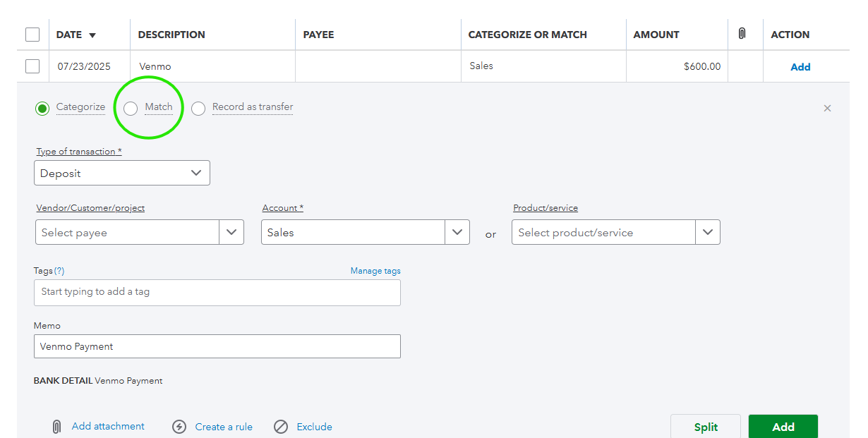Expand the Account Sales dropdown arrow
Viewport: 868px width, 438px height.
coord(457,232)
